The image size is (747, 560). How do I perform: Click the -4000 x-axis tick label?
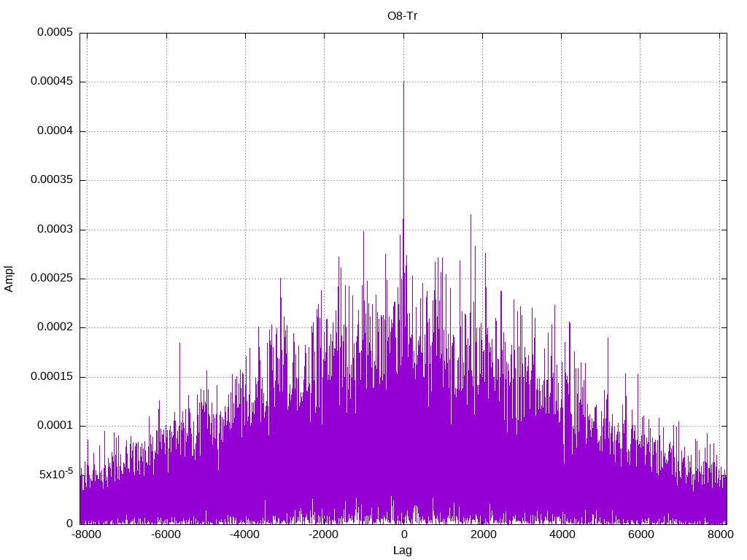coord(244,534)
